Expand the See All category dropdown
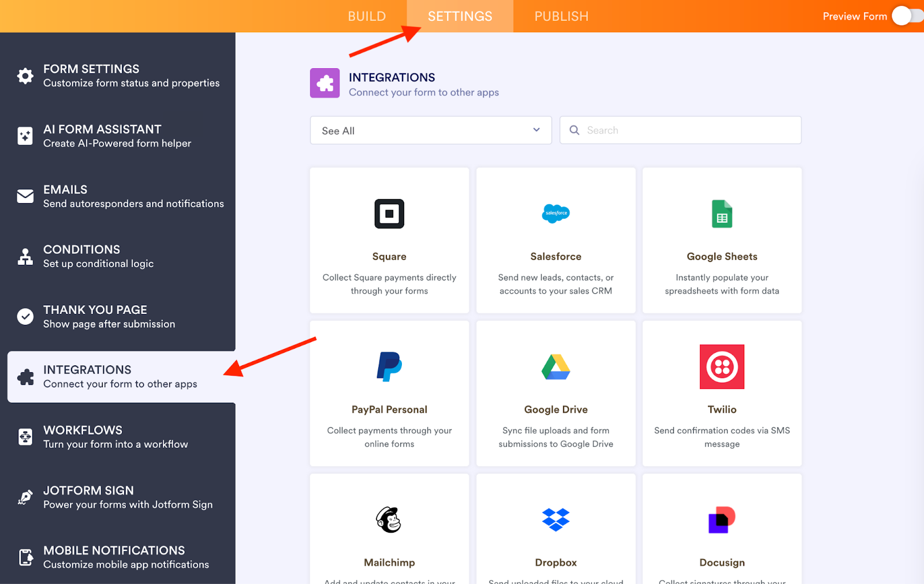 coord(430,130)
